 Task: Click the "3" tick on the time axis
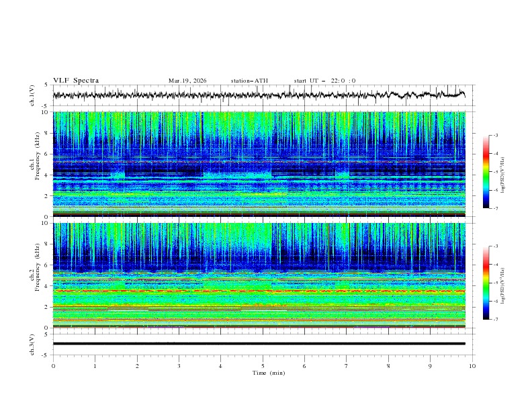pyautogui.click(x=179, y=366)
